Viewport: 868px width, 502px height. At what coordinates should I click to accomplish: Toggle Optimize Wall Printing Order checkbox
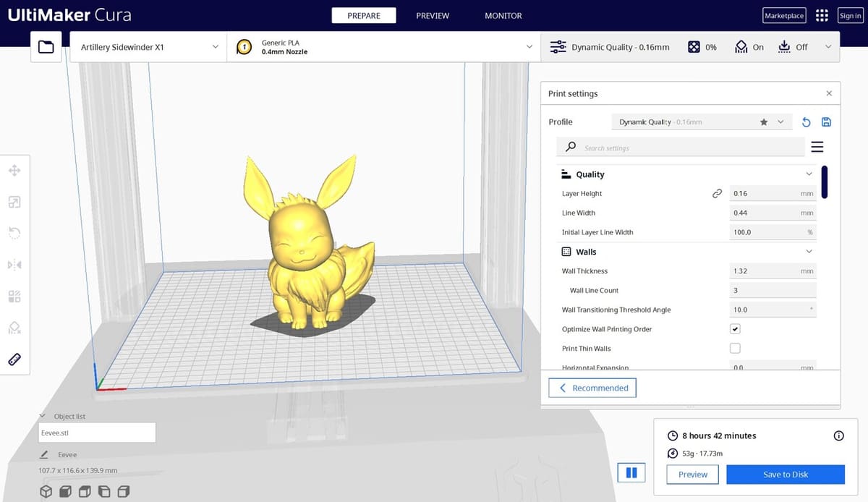coord(735,328)
